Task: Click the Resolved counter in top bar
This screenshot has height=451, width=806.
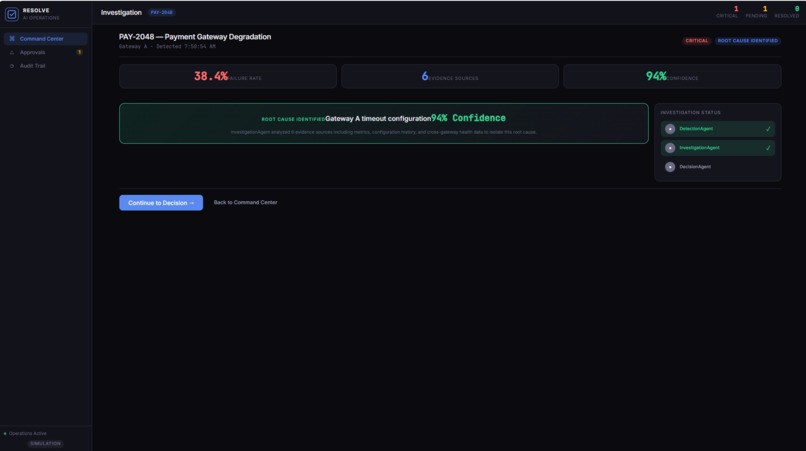Action: [x=786, y=12]
